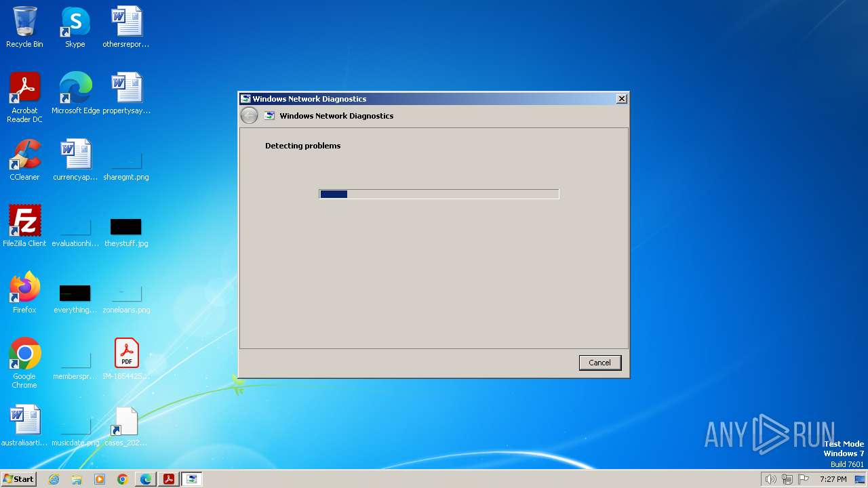868x488 pixels.
Task: Click the small wizard icon beside header
Action: coord(269,116)
